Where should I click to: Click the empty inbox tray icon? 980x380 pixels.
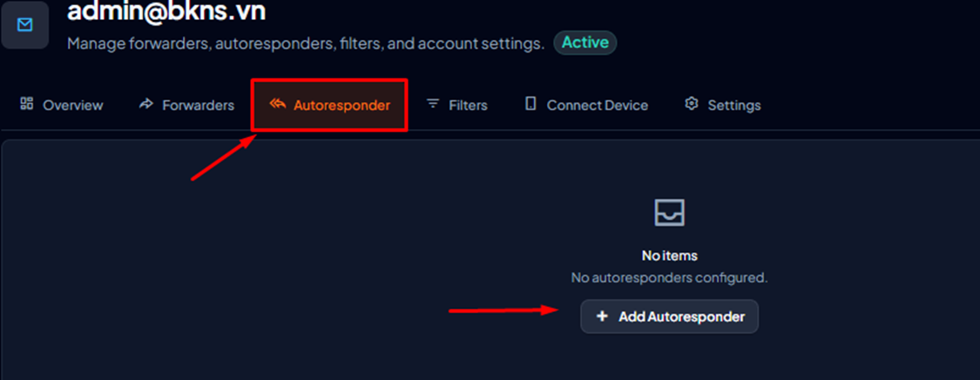[669, 214]
